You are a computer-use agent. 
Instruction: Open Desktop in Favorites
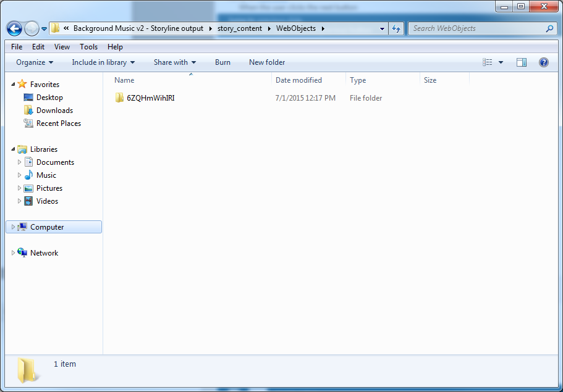click(49, 98)
